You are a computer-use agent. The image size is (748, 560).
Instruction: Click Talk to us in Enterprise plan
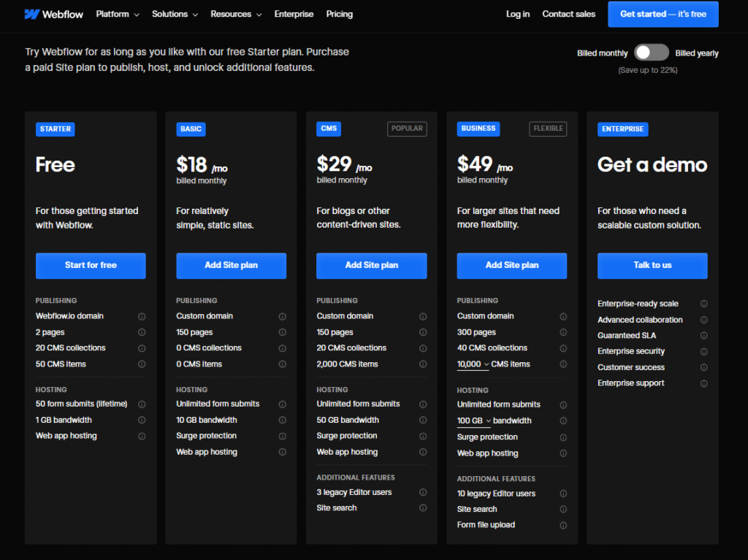coord(652,265)
